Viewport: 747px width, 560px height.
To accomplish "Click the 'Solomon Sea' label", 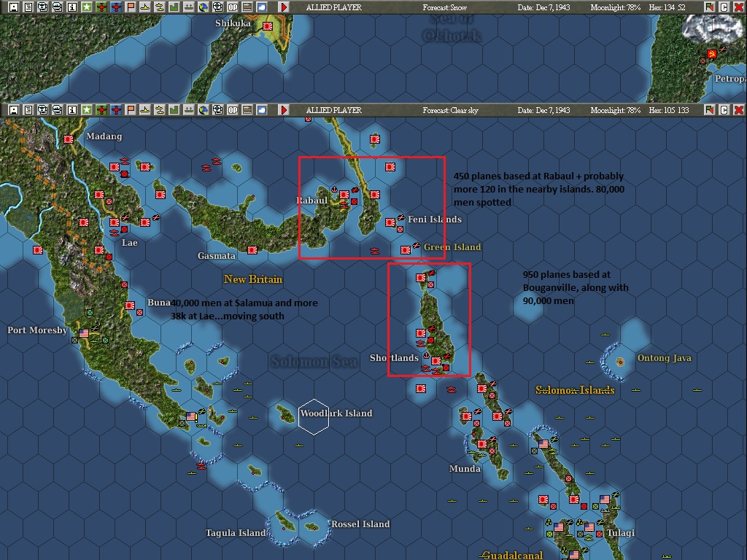I will click(314, 362).
